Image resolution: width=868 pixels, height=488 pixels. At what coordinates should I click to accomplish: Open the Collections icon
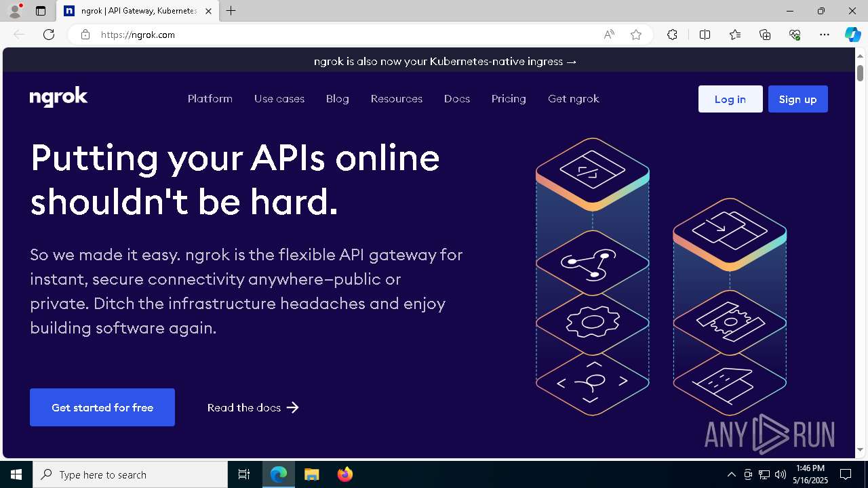pyautogui.click(x=765, y=35)
